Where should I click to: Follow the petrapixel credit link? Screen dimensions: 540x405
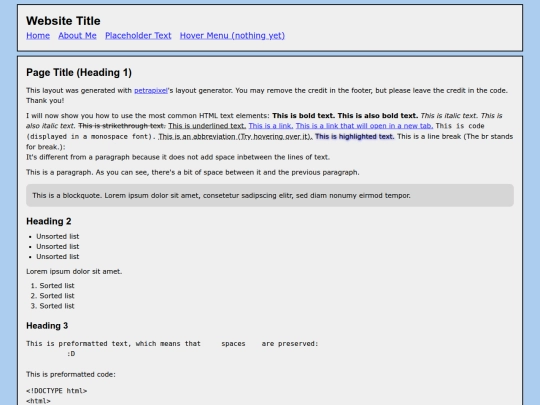pyautogui.click(x=151, y=91)
